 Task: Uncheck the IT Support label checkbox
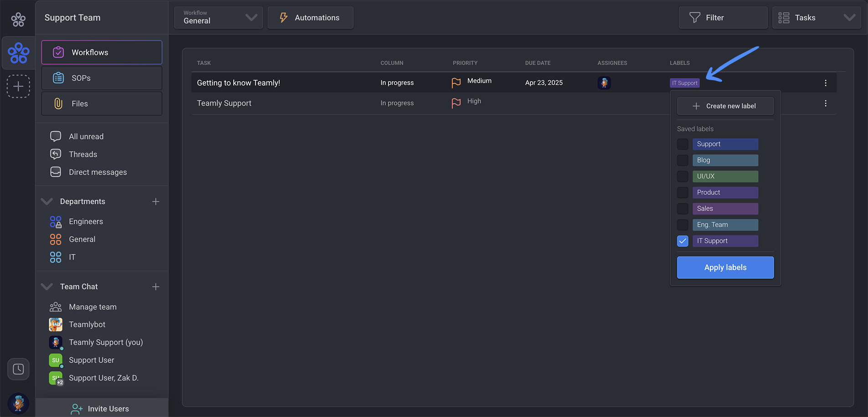click(x=683, y=241)
